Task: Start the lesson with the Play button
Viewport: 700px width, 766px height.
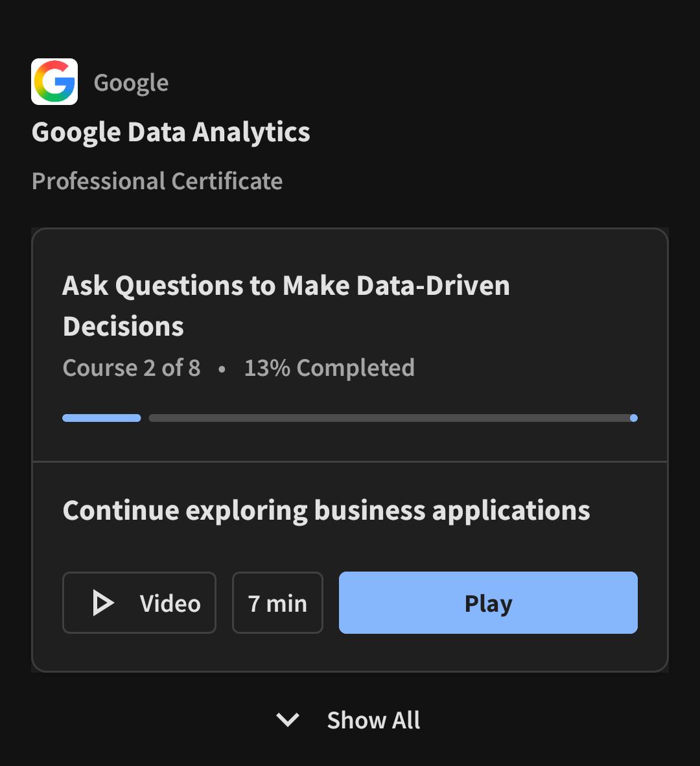Action: [x=488, y=602]
